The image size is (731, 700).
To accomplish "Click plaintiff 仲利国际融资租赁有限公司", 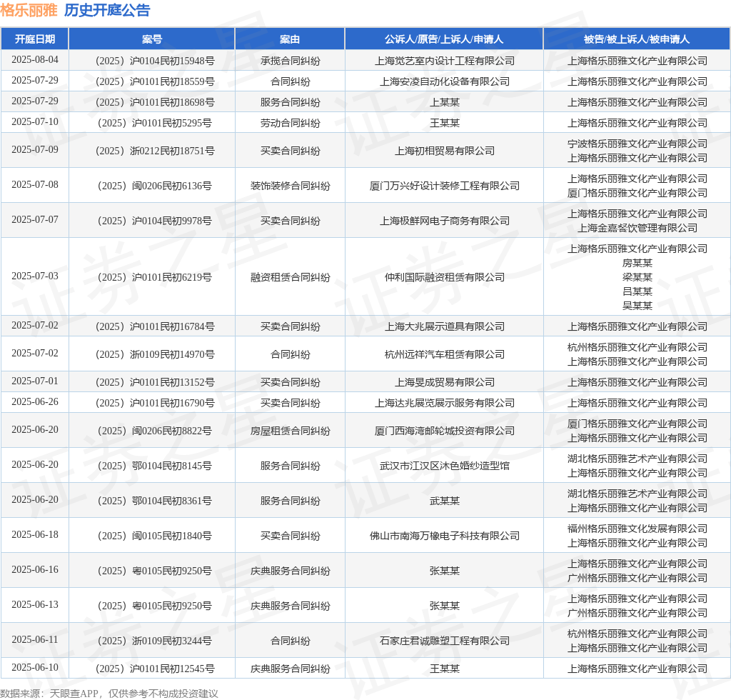I will coord(444,277).
